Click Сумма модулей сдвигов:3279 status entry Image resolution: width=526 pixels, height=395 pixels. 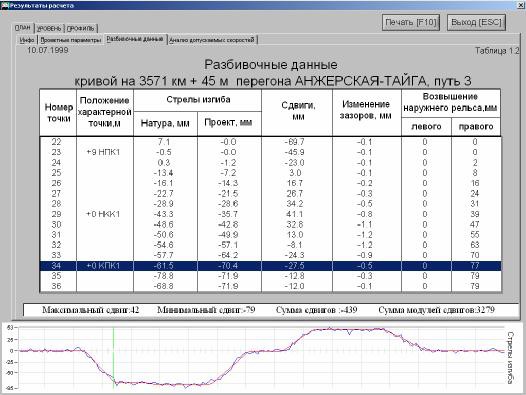tap(436, 310)
